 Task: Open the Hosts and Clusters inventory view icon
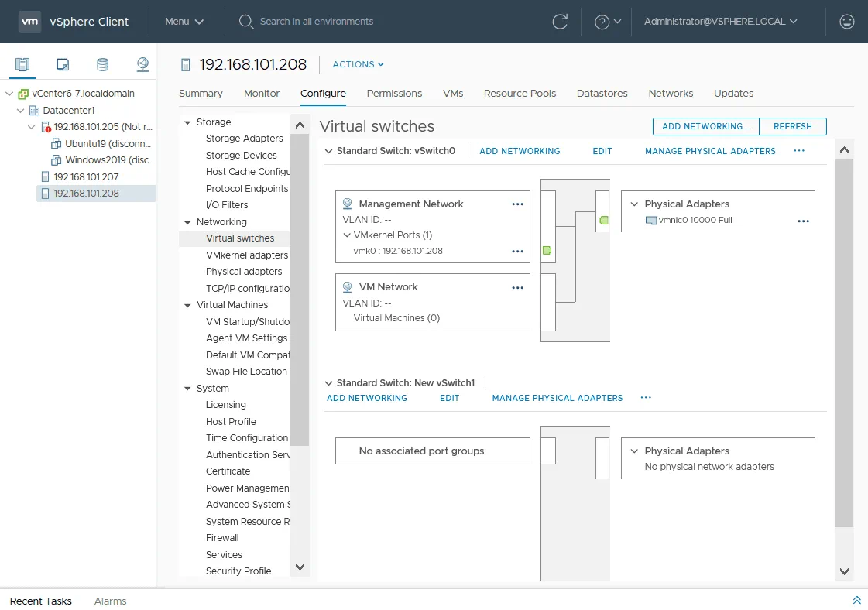(22, 64)
